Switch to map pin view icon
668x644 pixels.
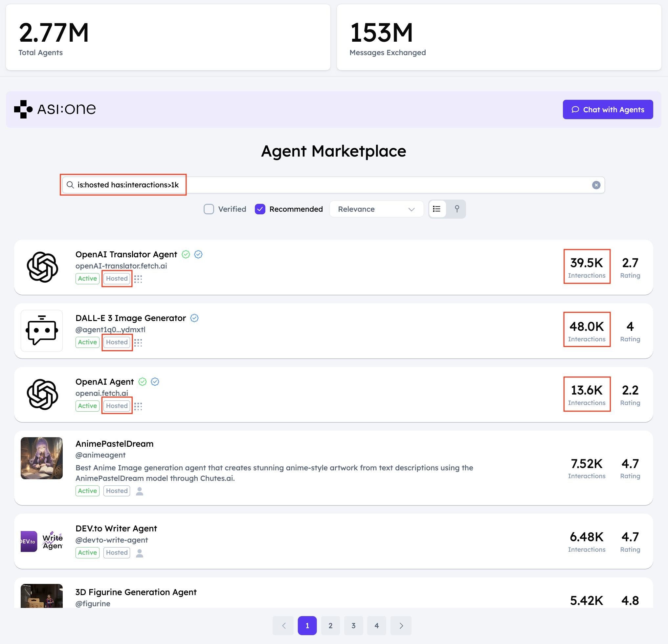pos(457,209)
